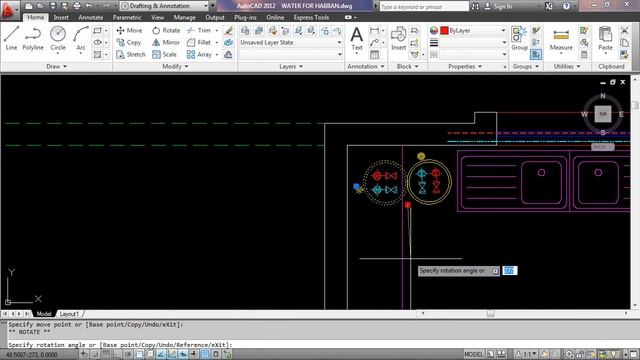Click the Undo arrow in quick access toolbar

pyautogui.click(x=89, y=6)
